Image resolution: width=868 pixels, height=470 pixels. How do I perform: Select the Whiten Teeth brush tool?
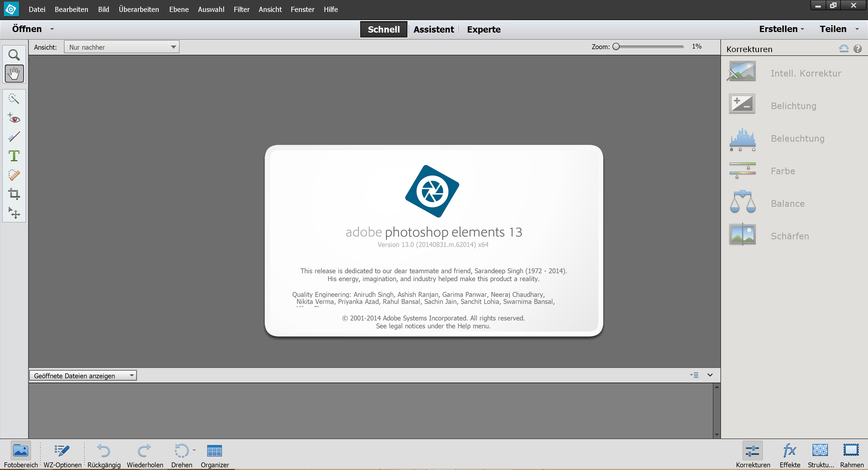pyautogui.click(x=14, y=137)
